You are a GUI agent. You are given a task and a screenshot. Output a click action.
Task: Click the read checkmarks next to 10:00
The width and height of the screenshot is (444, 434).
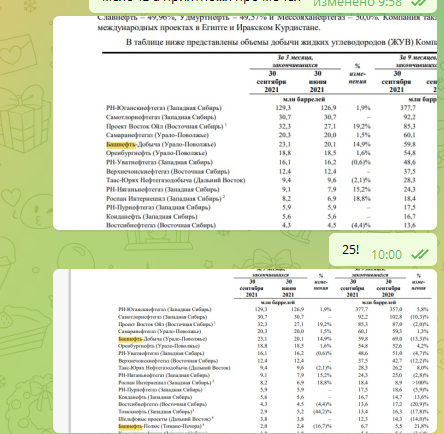point(420,254)
